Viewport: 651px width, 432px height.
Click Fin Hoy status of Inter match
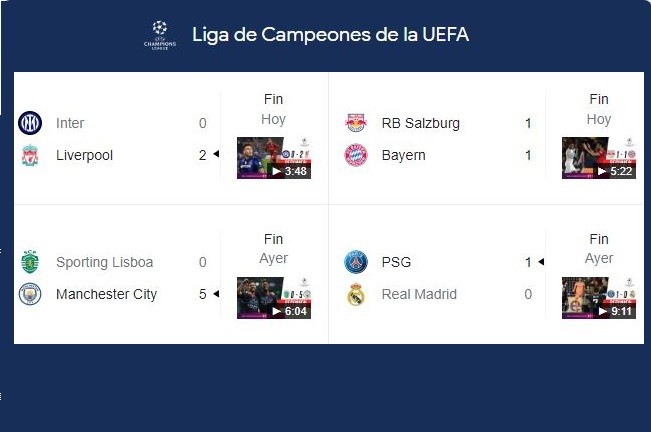pos(273,109)
